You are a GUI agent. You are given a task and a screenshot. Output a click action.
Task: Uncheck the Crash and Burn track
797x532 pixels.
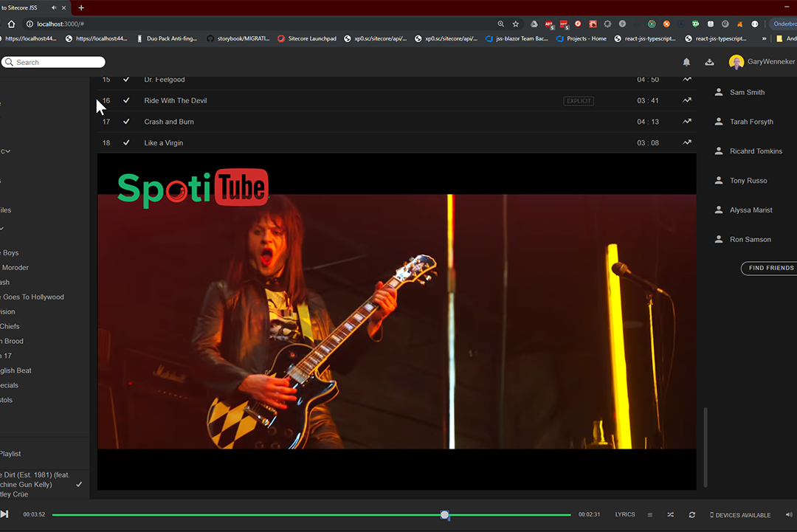pyautogui.click(x=126, y=122)
